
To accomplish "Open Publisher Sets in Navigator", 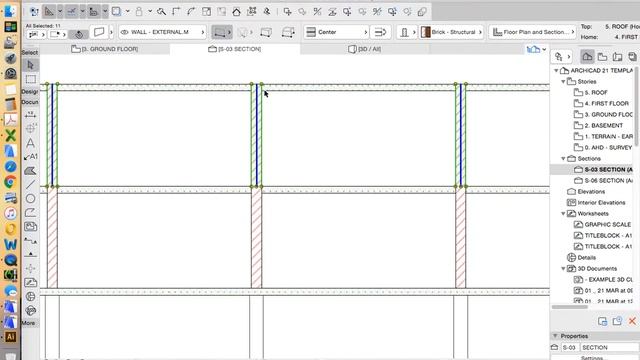I will click(632, 57).
